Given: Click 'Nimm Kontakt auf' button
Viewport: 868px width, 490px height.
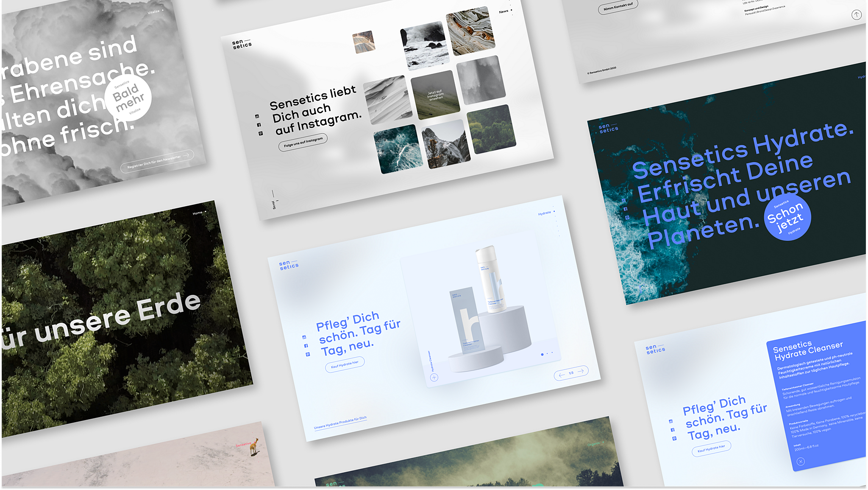Looking at the screenshot, I should tap(618, 6).
